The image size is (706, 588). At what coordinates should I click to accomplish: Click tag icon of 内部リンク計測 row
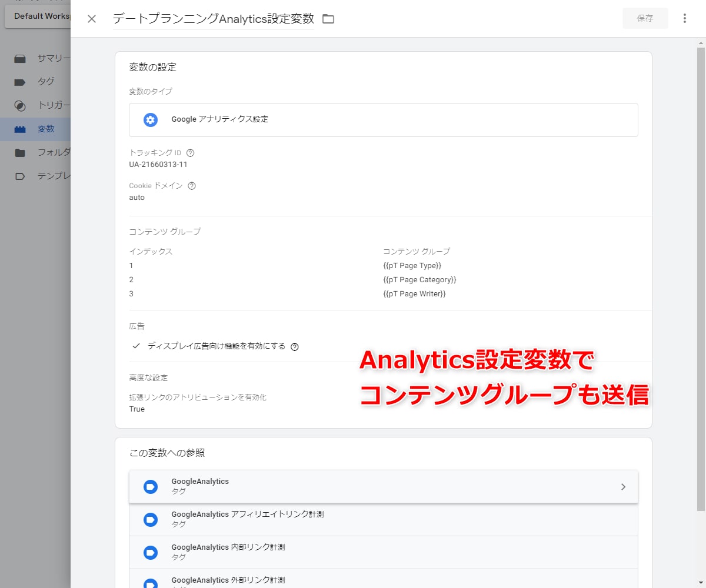coord(151,553)
